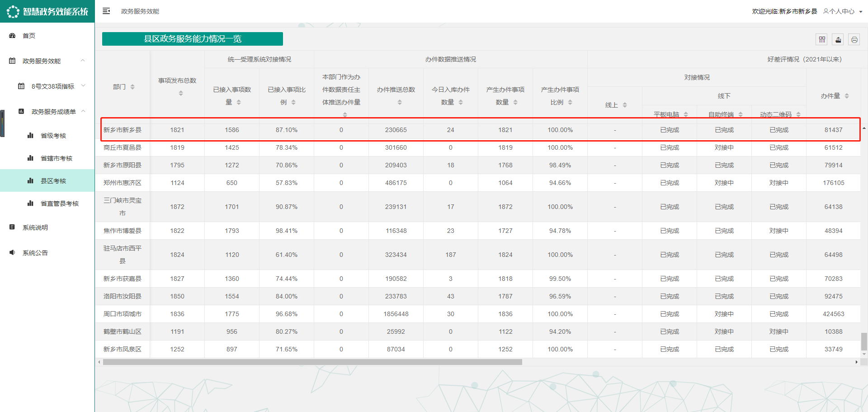
Task: Select 商丘市夏邑县 row cell
Action: [123, 147]
